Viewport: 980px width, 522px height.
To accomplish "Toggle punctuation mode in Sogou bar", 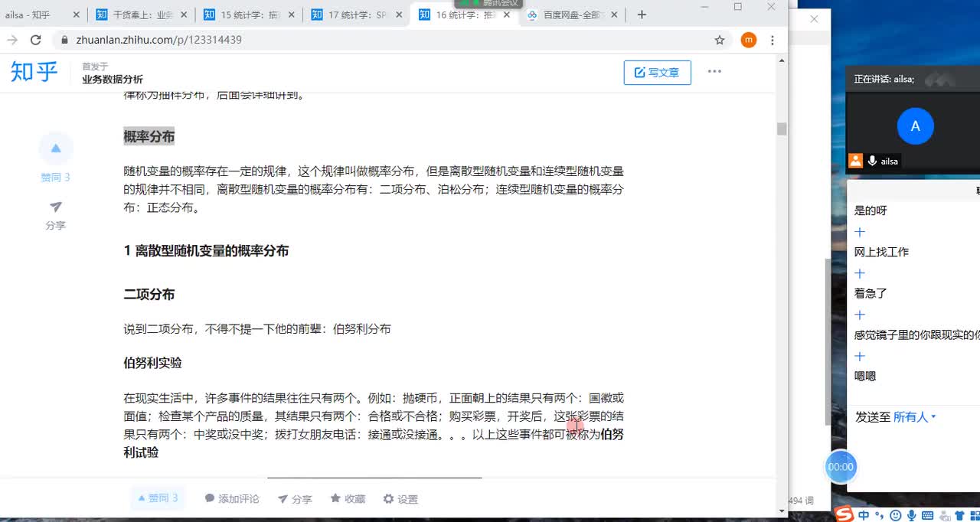I will point(880,516).
